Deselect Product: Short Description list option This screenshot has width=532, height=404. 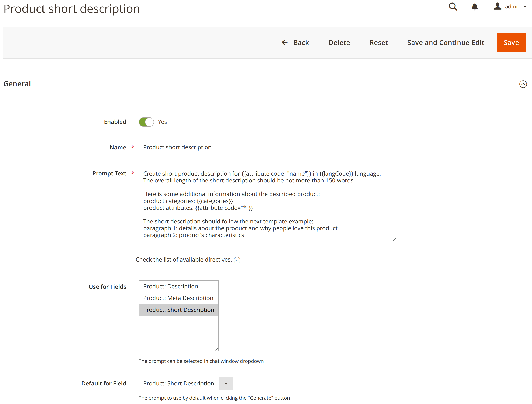[178, 310]
